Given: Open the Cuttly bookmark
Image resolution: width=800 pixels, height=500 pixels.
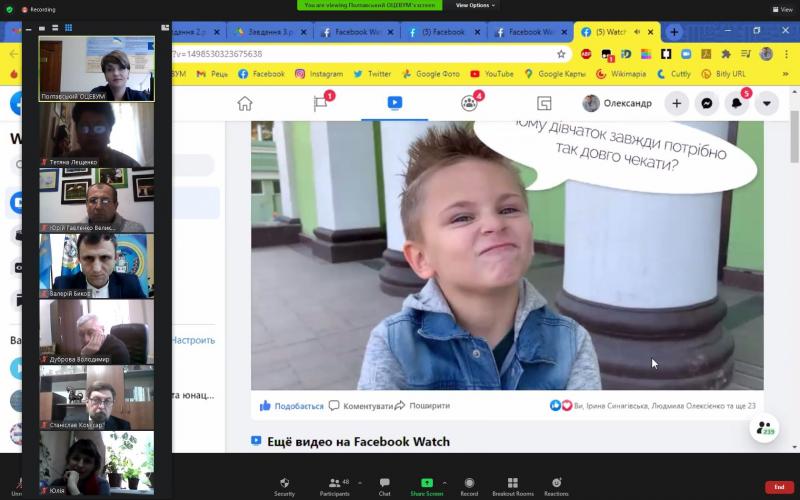Looking at the screenshot, I should pyautogui.click(x=673, y=74).
